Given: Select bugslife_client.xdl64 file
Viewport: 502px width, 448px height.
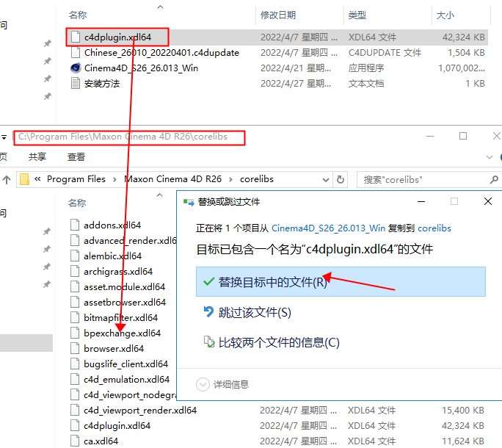Looking at the screenshot, I should (x=125, y=364).
